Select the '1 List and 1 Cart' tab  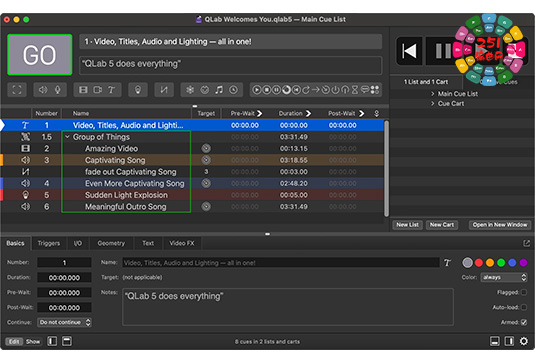426,82
